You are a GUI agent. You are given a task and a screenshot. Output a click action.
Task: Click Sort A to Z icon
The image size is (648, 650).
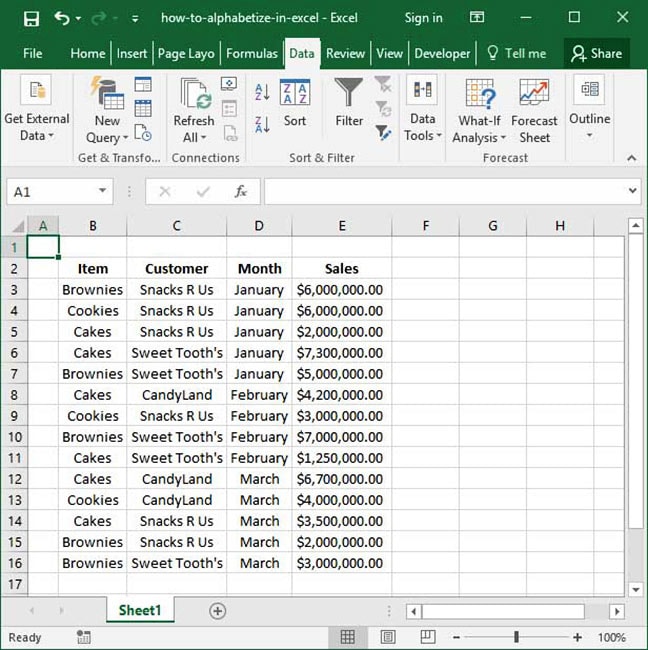pos(262,92)
